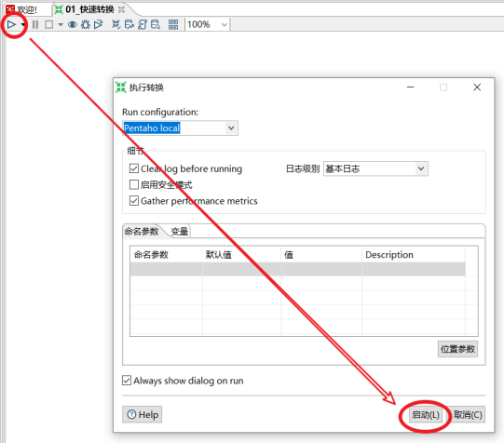Enable 启用安全模式 checkbox

point(134,184)
